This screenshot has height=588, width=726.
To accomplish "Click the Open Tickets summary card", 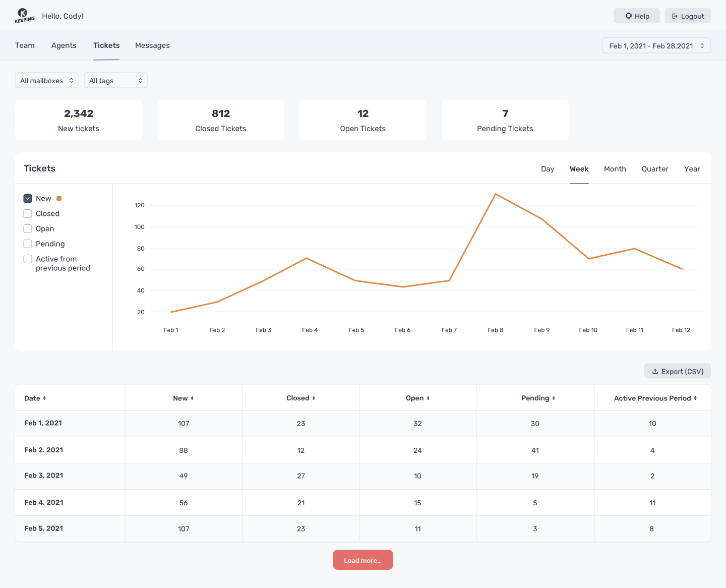I will (363, 120).
